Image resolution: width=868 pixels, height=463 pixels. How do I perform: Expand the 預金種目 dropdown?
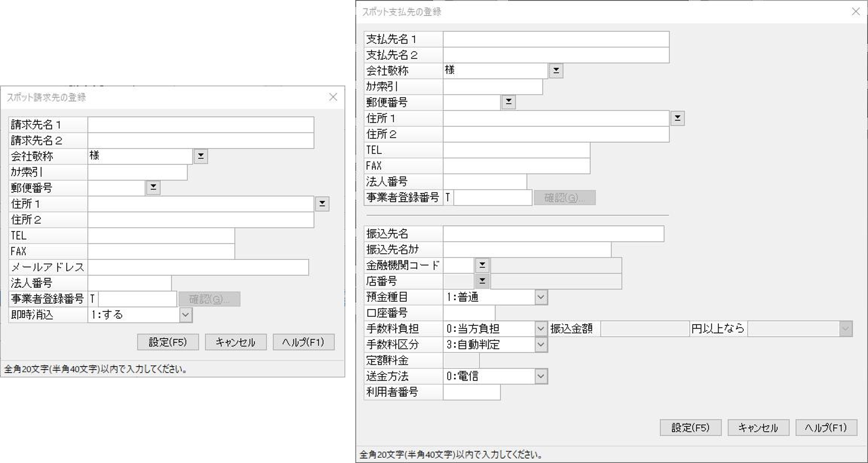click(540, 297)
